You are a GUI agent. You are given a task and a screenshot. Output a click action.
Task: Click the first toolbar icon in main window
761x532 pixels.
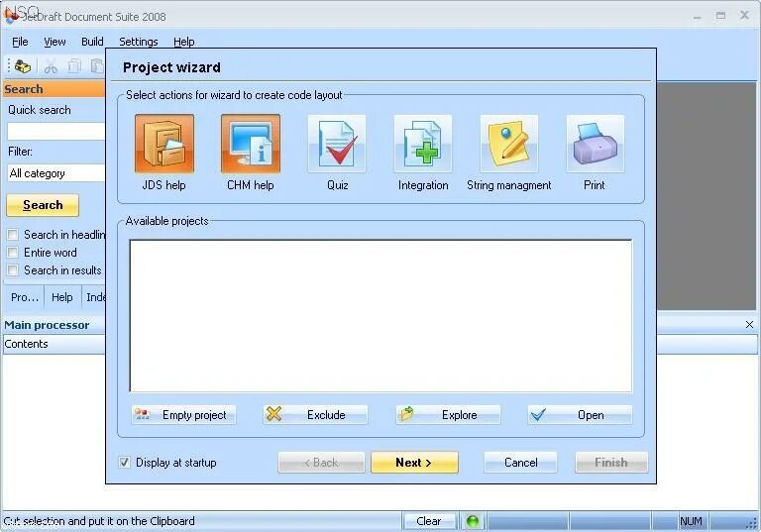tap(23, 66)
